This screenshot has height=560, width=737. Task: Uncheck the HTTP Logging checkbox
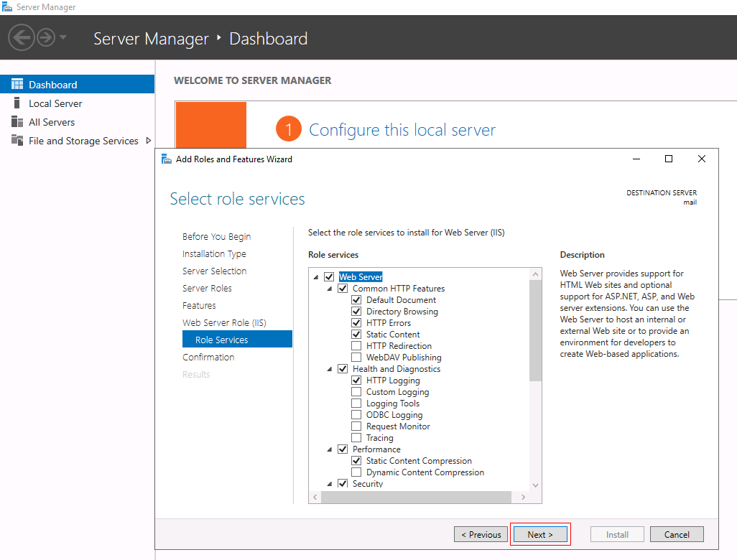coord(356,380)
